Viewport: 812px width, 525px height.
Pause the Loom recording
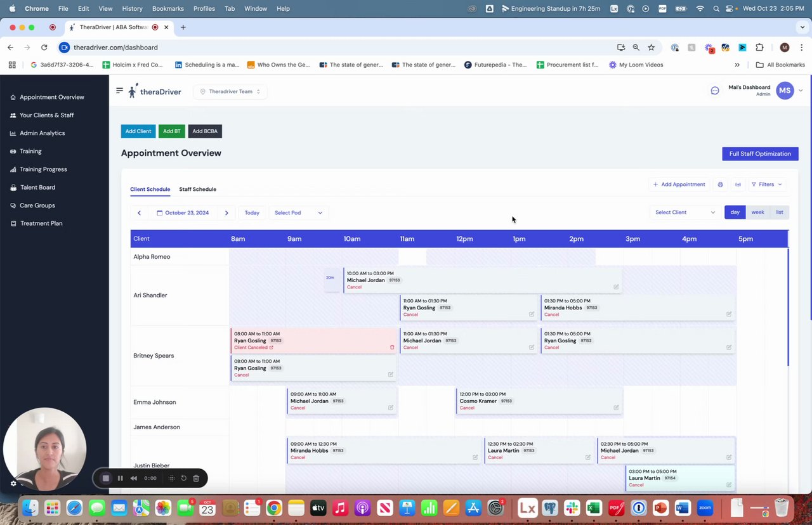tap(120, 478)
